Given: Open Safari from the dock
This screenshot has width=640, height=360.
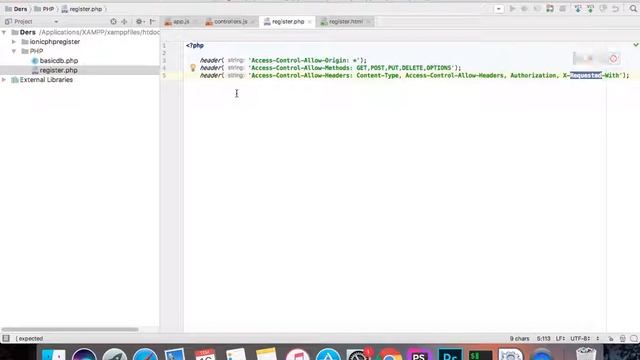Looking at the screenshot, I should pyautogui.click(x=145, y=354).
